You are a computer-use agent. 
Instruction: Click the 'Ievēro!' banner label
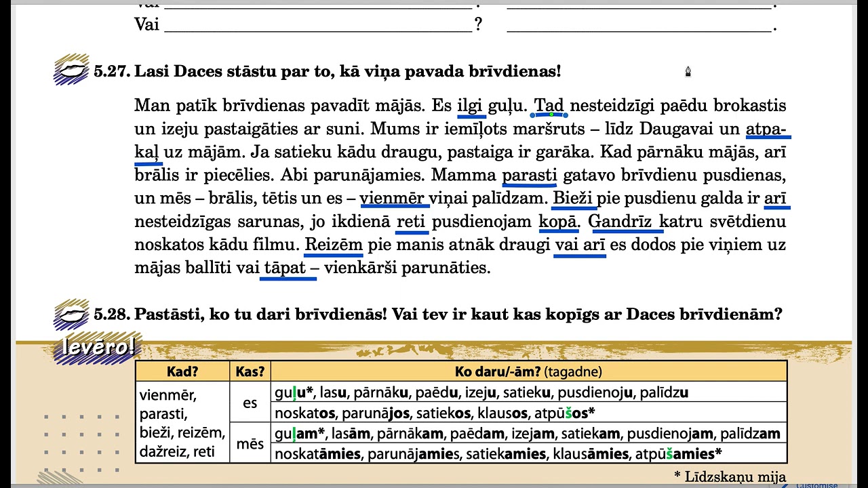(98, 347)
